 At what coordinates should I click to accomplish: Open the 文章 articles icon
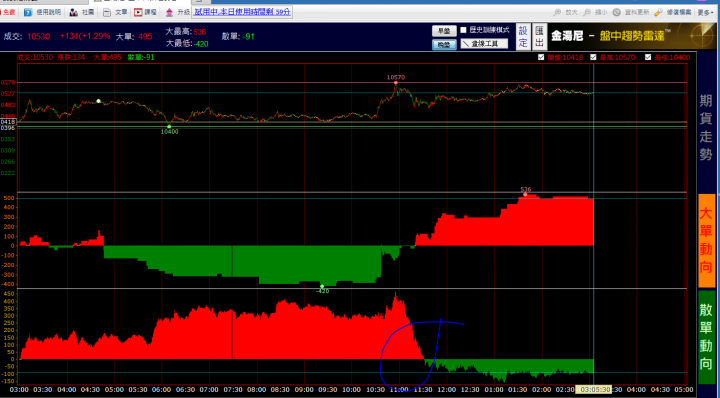tap(107, 12)
